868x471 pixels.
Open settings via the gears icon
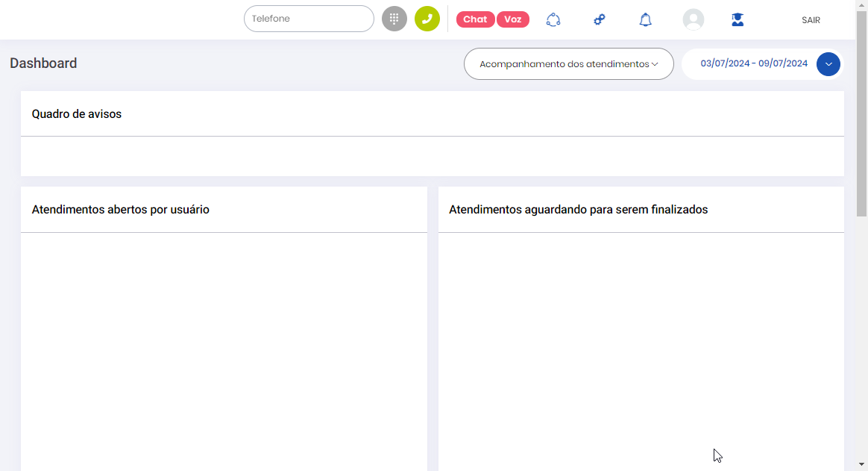pyautogui.click(x=600, y=19)
